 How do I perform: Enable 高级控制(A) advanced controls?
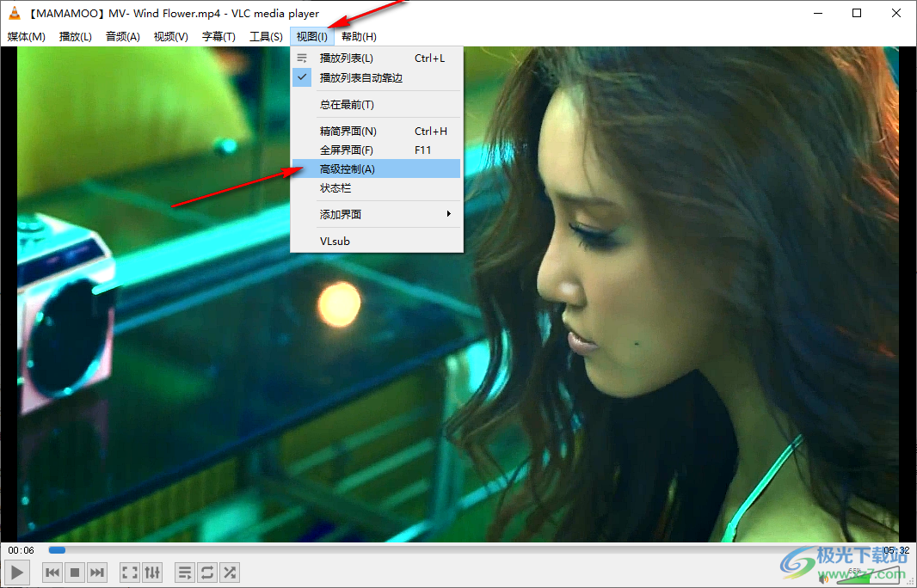pos(377,168)
